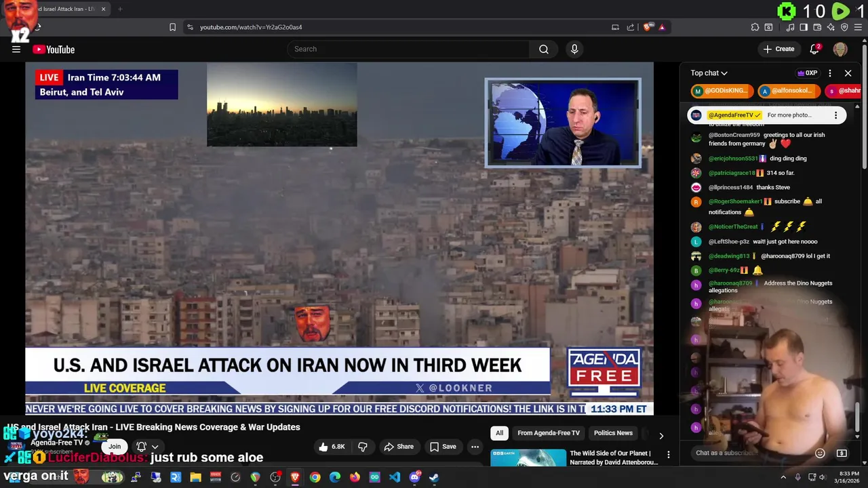This screenshot has height=488, width=868.
Task: Open Brave Rewards triangle icon
Action: pyautogui.click(x=662, y=27)
